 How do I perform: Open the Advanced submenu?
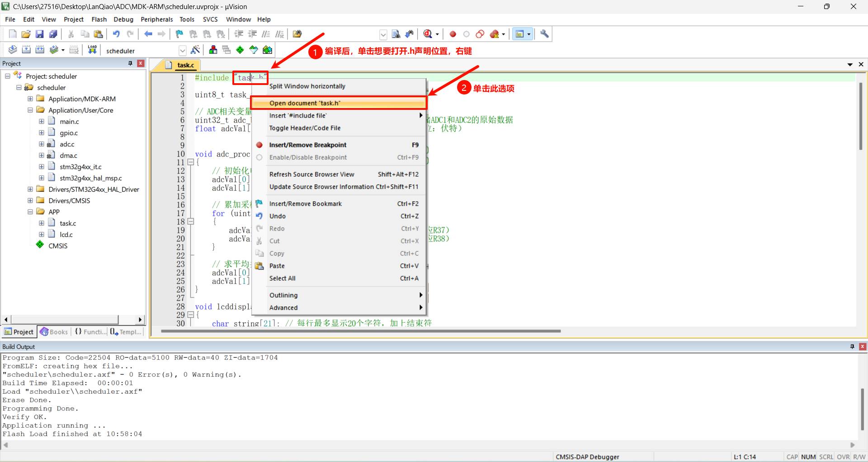pos(339,308)
